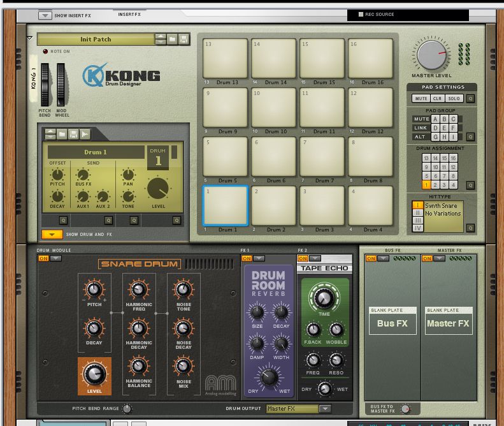Screen dimensions: 504x426
Task: Trigger pad 2 labeled Drum 2
Action: coord(273,205)
